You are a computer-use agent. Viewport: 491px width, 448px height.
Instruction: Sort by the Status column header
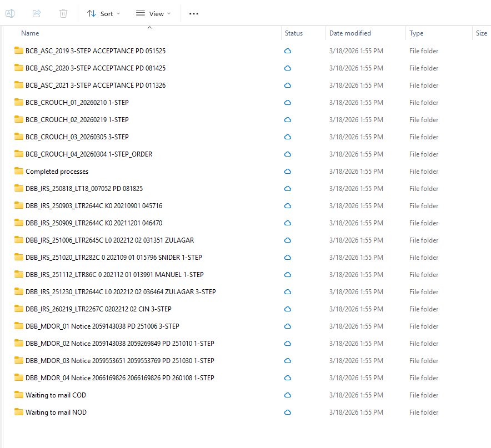click(x=294, y=33)
